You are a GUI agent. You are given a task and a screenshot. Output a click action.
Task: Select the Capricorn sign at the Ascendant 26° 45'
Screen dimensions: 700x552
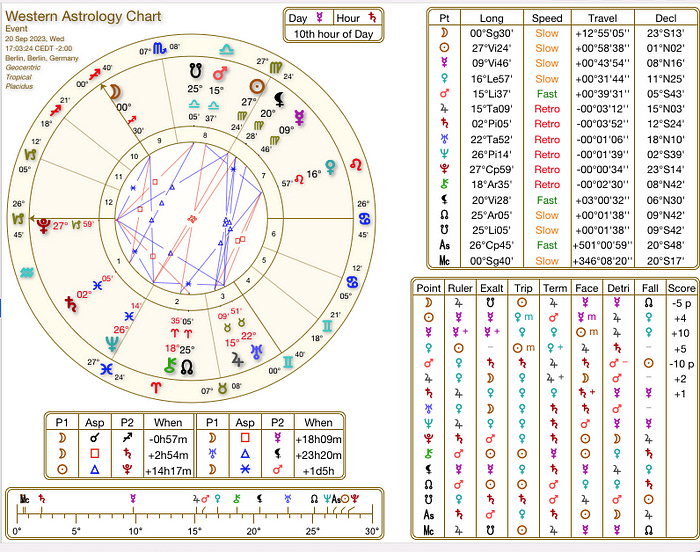18,219
